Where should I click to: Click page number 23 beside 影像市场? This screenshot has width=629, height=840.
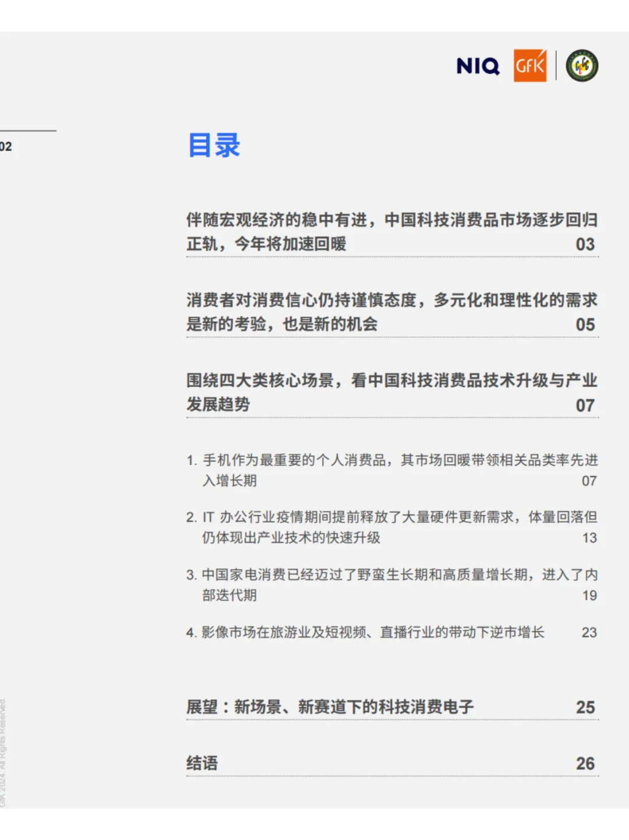click(x=590, y=632)
